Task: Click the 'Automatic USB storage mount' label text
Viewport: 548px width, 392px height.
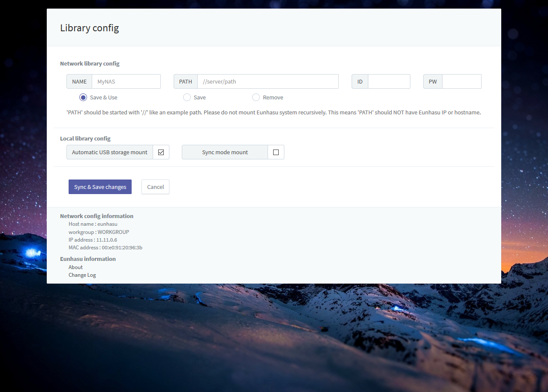Action: (x=110, y=152)
